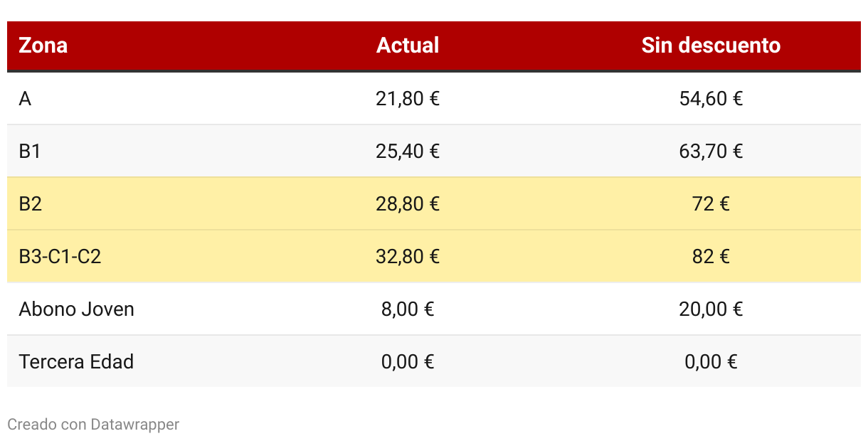Click the 21,80 € actual price
868x441 pixels.
point(408,99)
